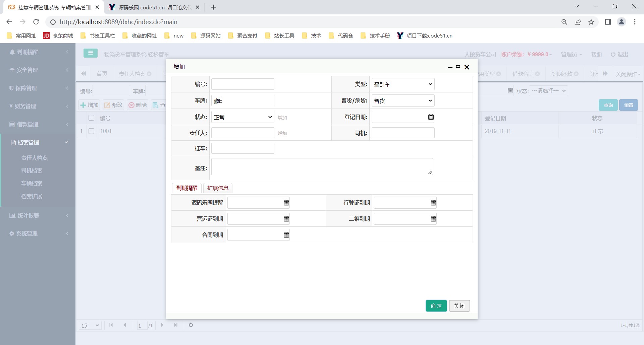Screen dimensions: 644x345
Task: Click into the 备注 textarea
Action: click(322, 167)
